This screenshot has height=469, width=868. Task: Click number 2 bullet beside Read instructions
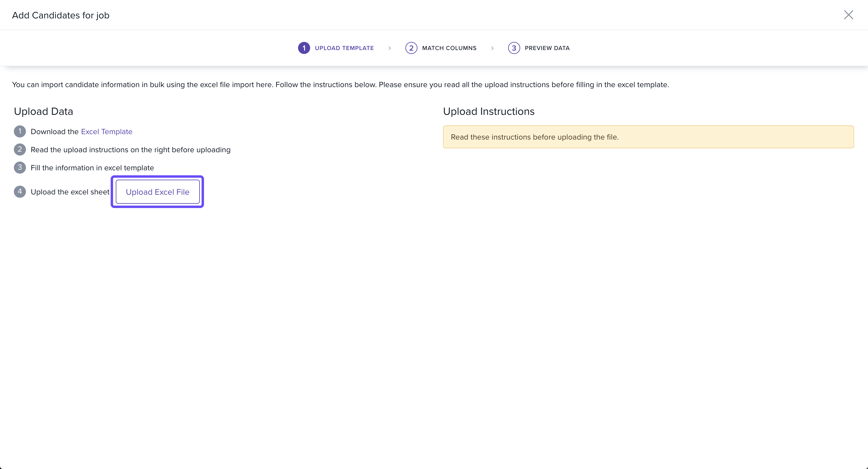(20, 150)
